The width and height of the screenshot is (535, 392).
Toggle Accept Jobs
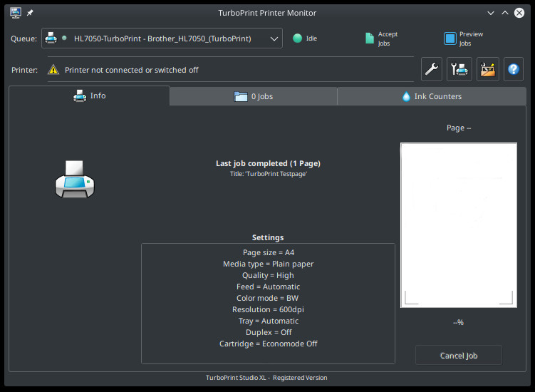[x=381, y=38]
